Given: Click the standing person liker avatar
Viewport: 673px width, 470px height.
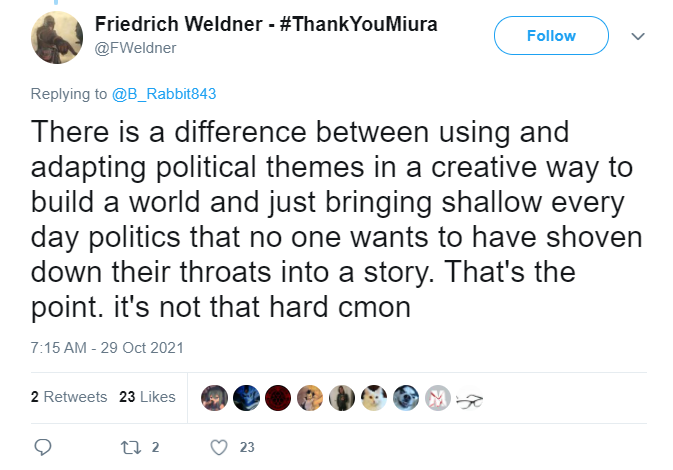Looking at the screenshot, I should click(342, 398).
